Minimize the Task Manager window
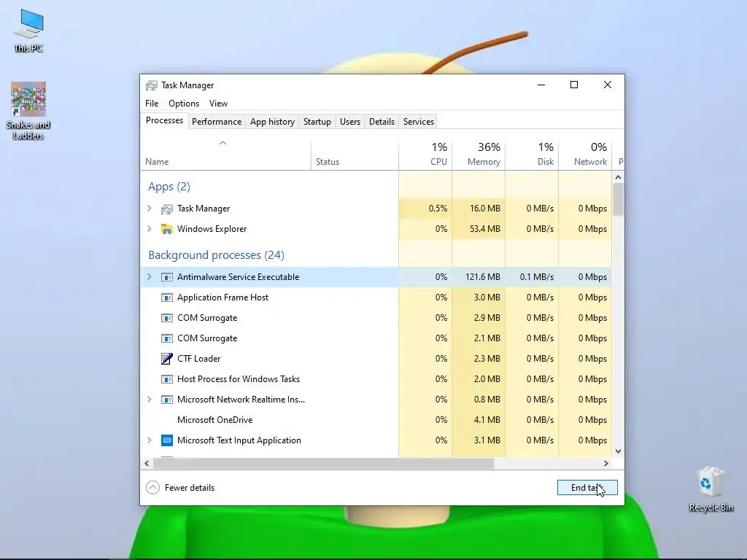Viewport: 747px width, 560px height. [x=541, y=85]
